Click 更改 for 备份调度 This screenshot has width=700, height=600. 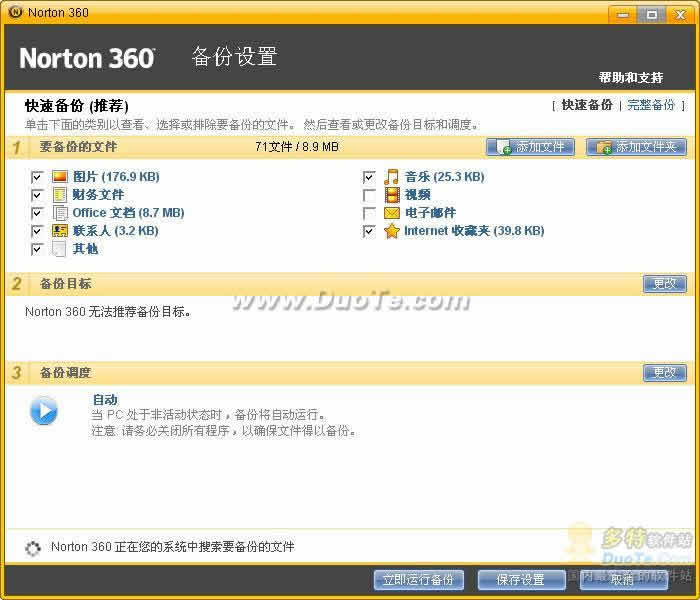tap(665, 373)
